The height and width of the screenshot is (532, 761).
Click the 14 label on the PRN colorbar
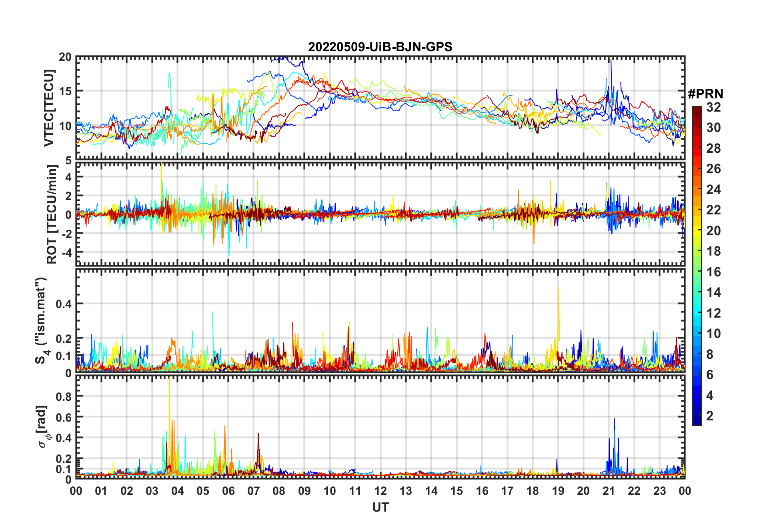[713, 292]
